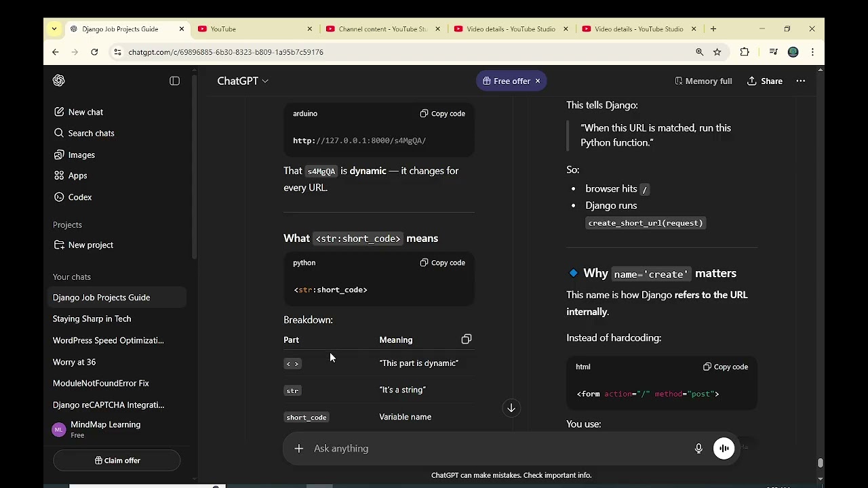Open the conversation options three-dot menu

[801, 81]
